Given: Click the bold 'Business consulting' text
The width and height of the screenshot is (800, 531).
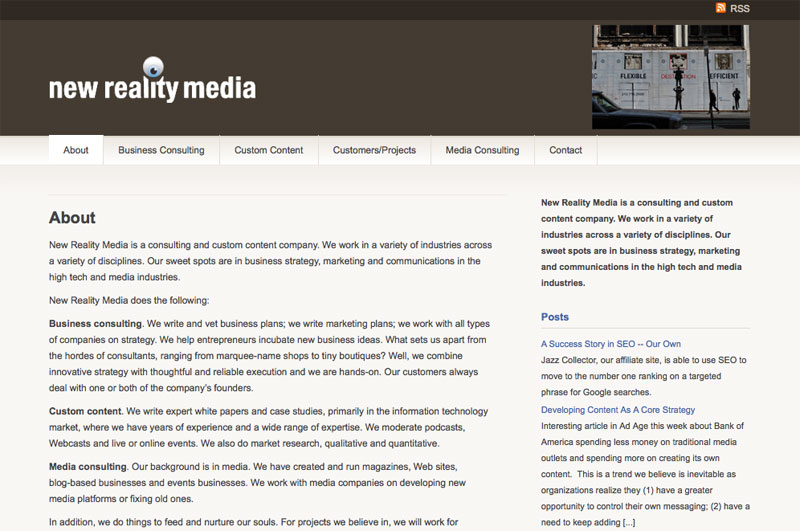Looking at the screenshot, I should coord(95,323).
